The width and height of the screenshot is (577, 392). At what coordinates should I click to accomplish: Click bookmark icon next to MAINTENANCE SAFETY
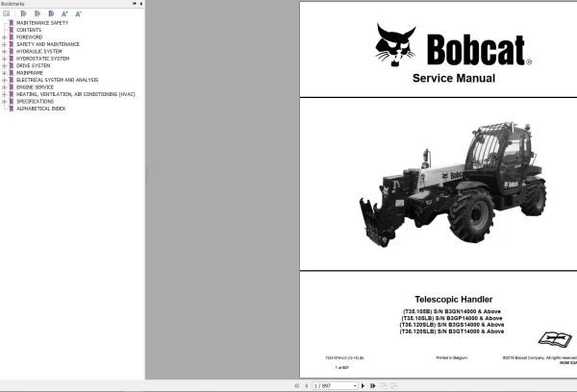[x=12, y=23]
